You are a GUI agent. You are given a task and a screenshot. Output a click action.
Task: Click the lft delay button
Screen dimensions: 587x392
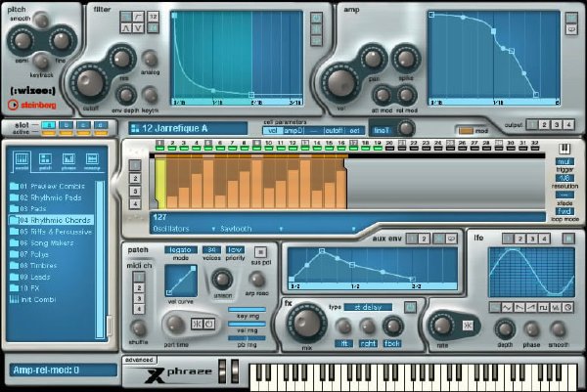coord(343,343)
